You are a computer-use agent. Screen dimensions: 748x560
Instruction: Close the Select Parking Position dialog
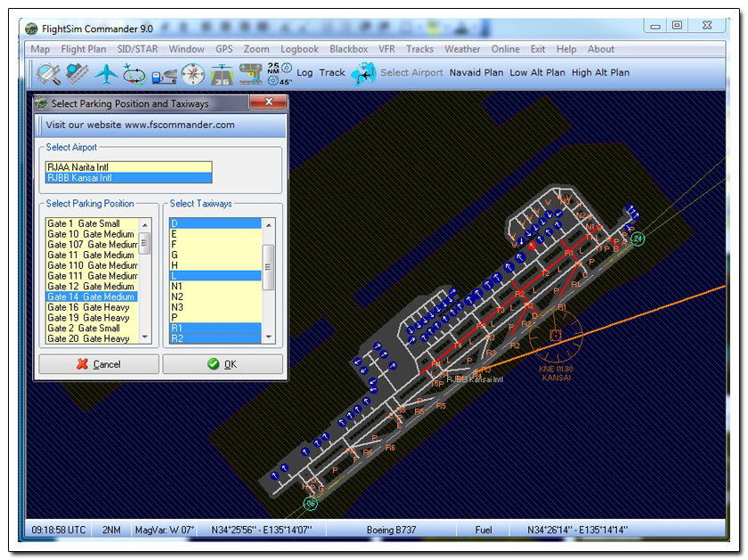click(269, 101)
